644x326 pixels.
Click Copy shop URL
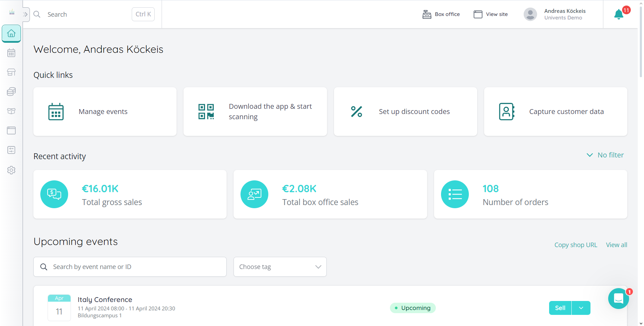(576, 245)
